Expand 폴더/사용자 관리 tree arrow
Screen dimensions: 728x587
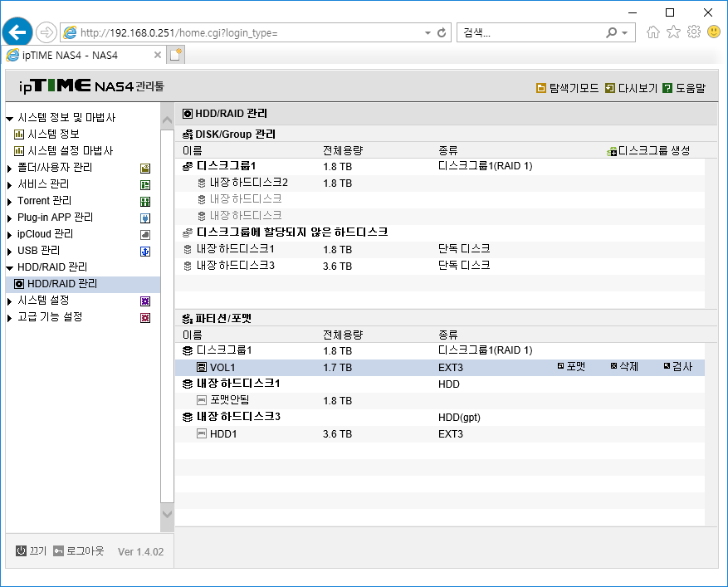point(9,169)
